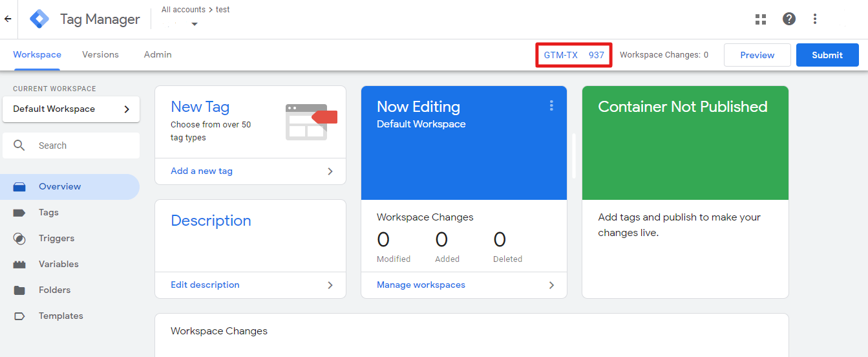Click the Modified count label

click(394, 259)
